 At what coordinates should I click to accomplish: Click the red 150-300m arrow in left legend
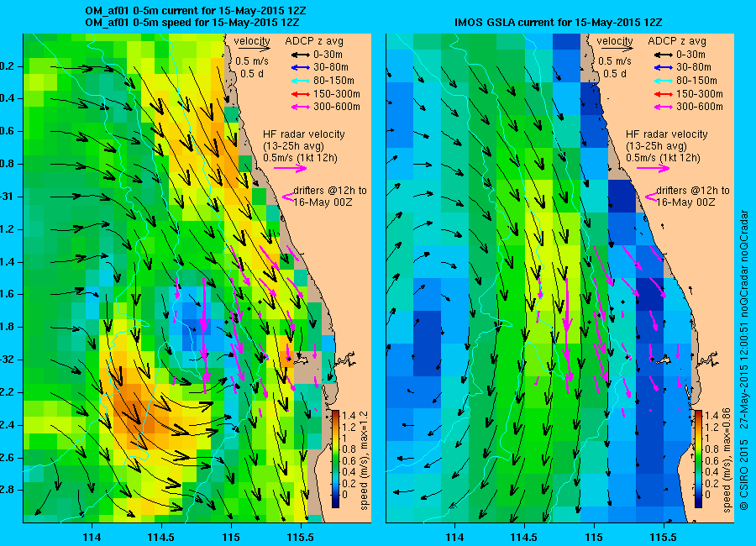click(300, 94)
